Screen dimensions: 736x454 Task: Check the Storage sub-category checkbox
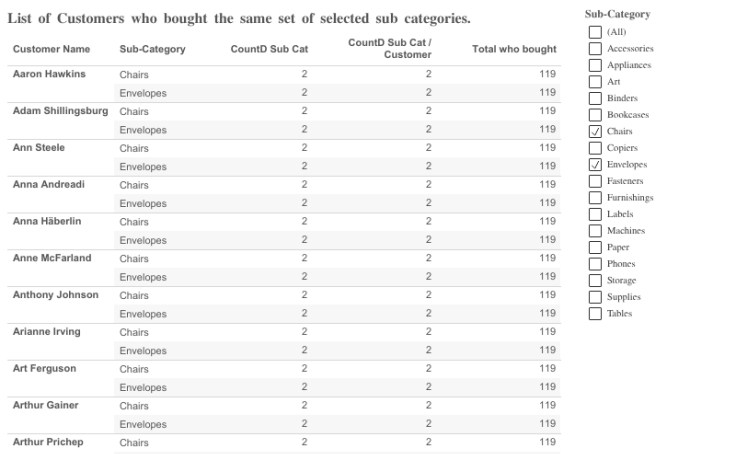tap(595, 280)
